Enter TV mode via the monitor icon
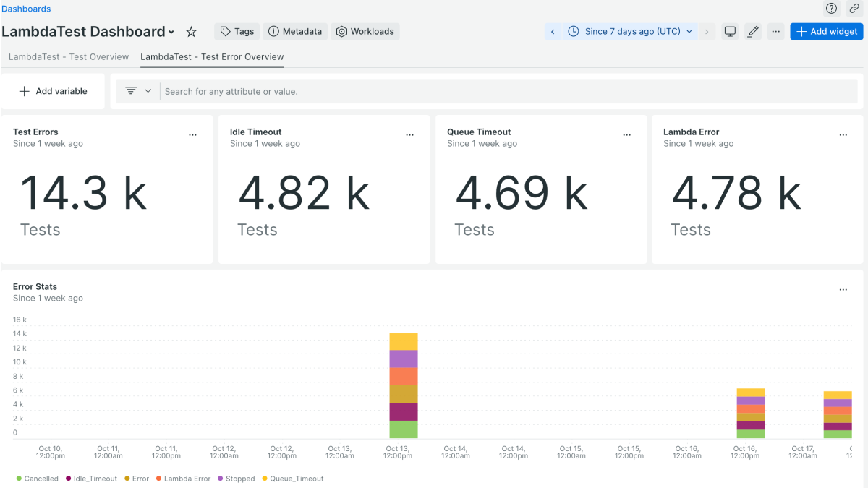This screenshot has height=488, width=868. click(x=731, y=32)
